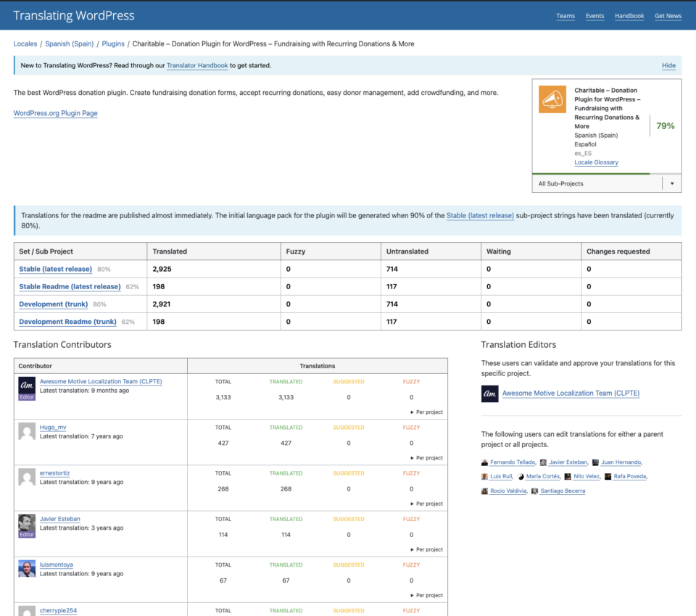Open WordPress.org Plugin Page link

tap(56, 113)
